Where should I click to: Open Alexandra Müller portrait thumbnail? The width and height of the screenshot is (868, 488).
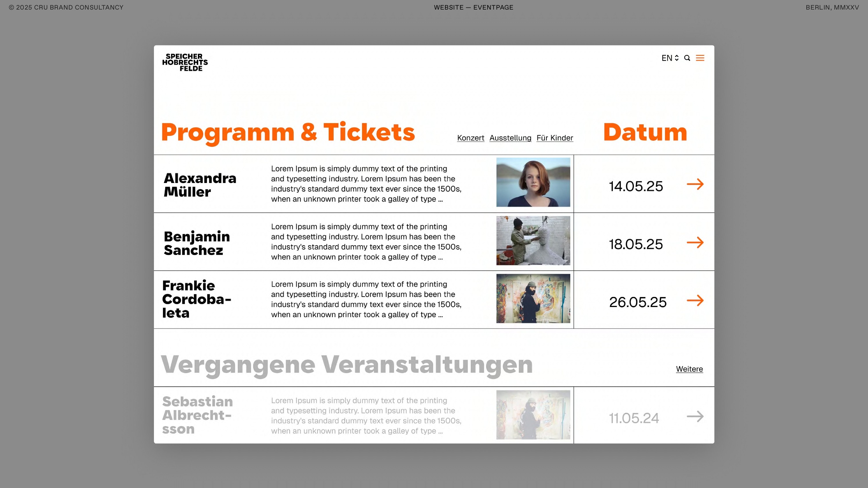click(x=533, y=182)
